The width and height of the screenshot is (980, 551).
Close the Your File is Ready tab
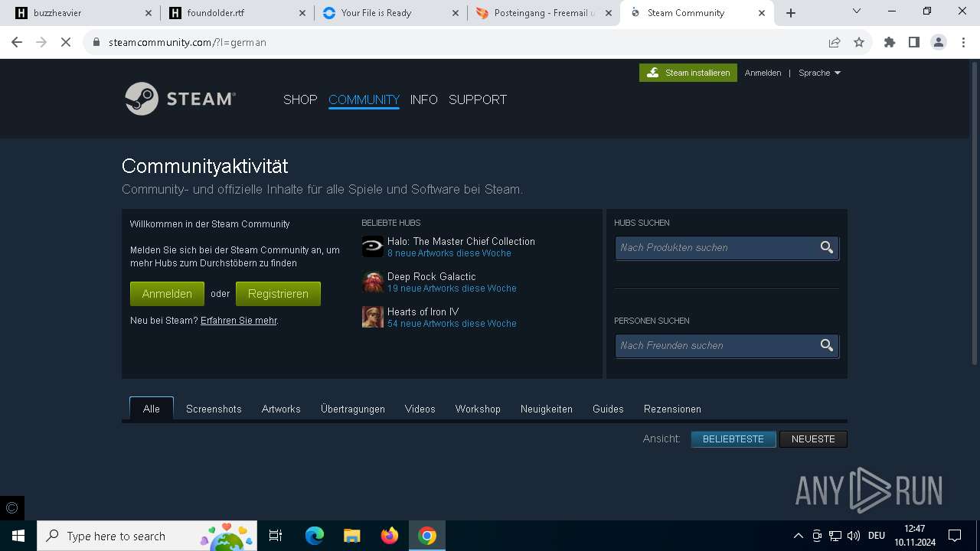(456, 13)
